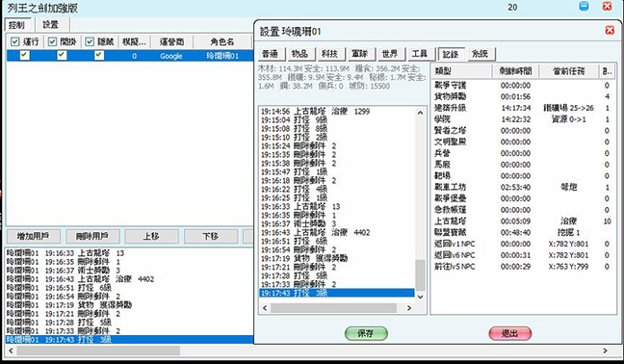Click the dialog log scroll-right arrow

tap(409, 308)
